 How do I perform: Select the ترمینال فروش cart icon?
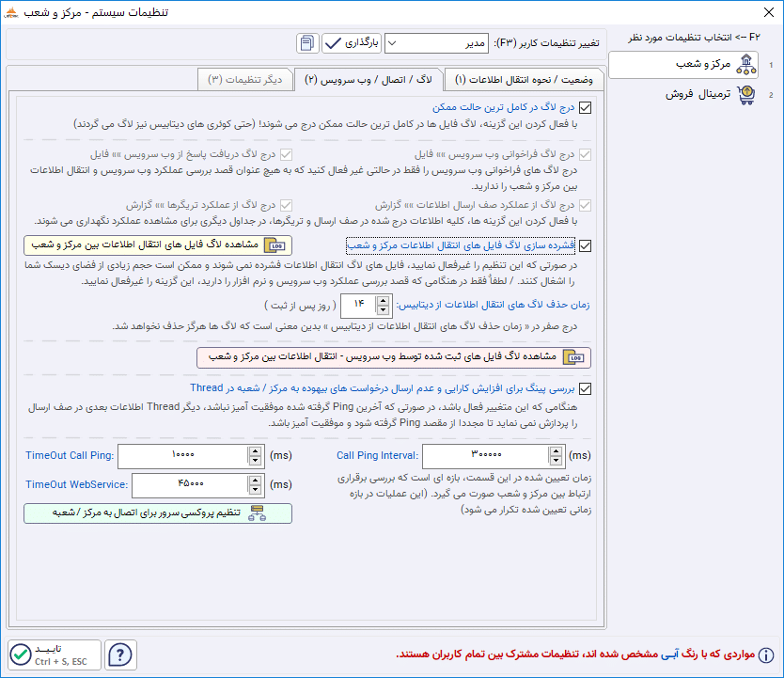[x=746, y=94]
